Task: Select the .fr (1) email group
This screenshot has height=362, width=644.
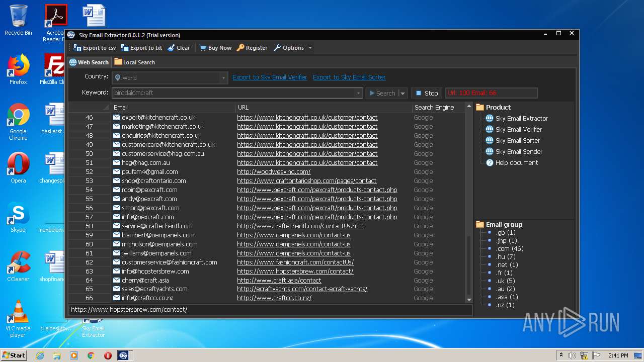Action: click(504, 273)
